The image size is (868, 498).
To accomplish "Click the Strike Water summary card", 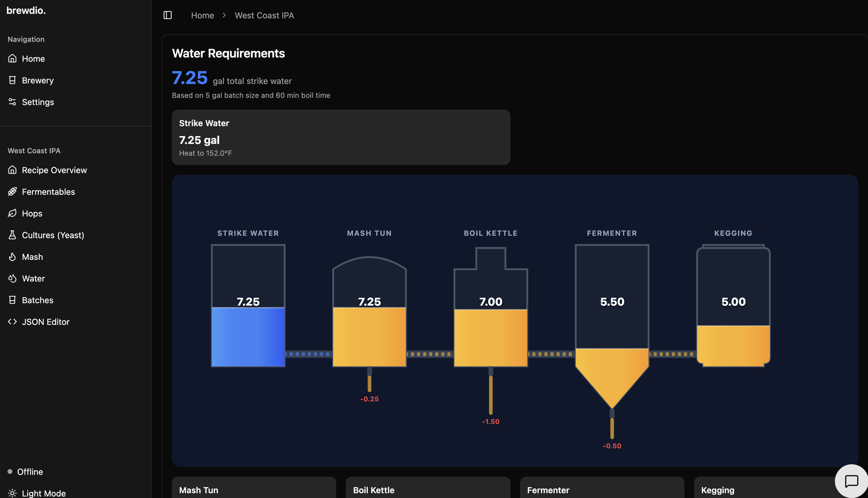I will pyautogui.click(x=341, y=137).
